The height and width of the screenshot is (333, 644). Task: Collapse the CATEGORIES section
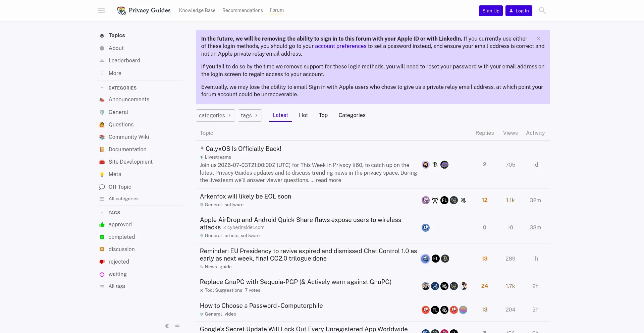(102, 88)
